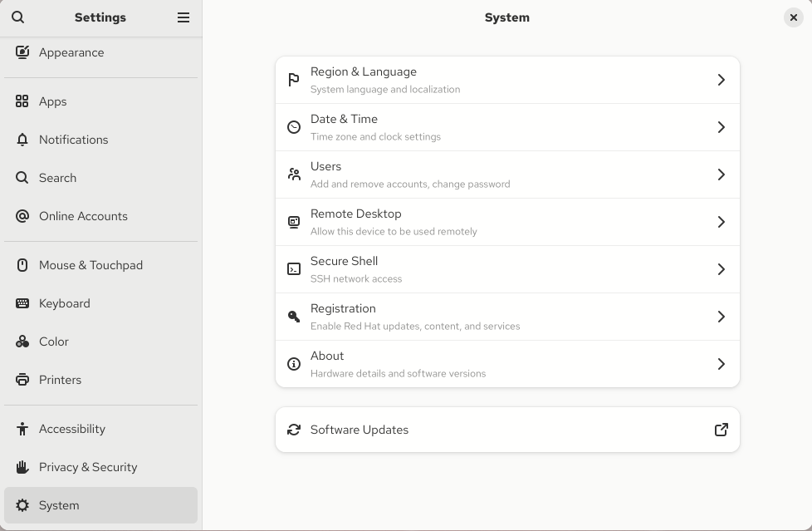Go to Privacy & Security settings
The image size is (812, 531).
(x=88, y=467)
